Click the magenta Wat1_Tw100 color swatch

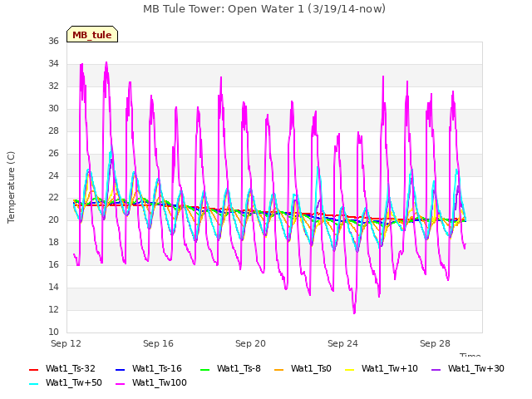click(120, 383)
